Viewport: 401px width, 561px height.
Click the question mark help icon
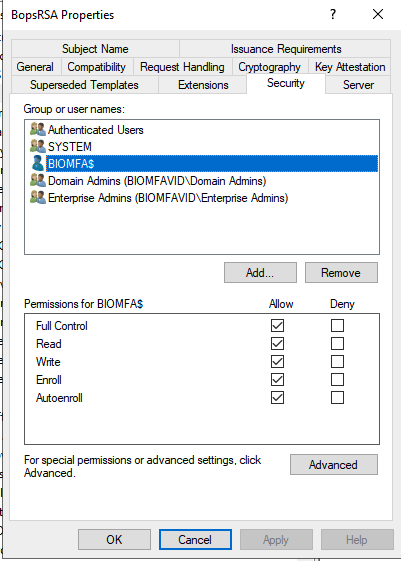coord(333,15)
